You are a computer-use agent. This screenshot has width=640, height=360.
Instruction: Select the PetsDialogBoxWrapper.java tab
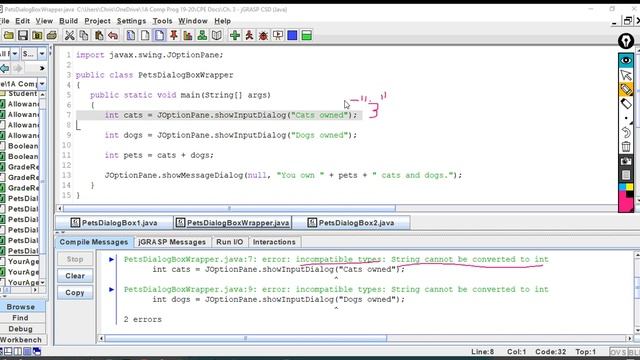tap(233, 223)
